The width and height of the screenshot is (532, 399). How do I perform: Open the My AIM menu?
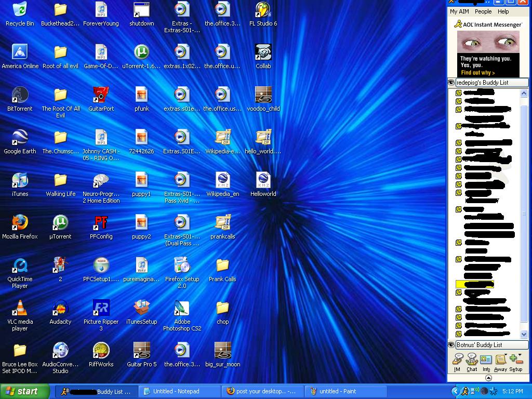(x=459, y=11)
